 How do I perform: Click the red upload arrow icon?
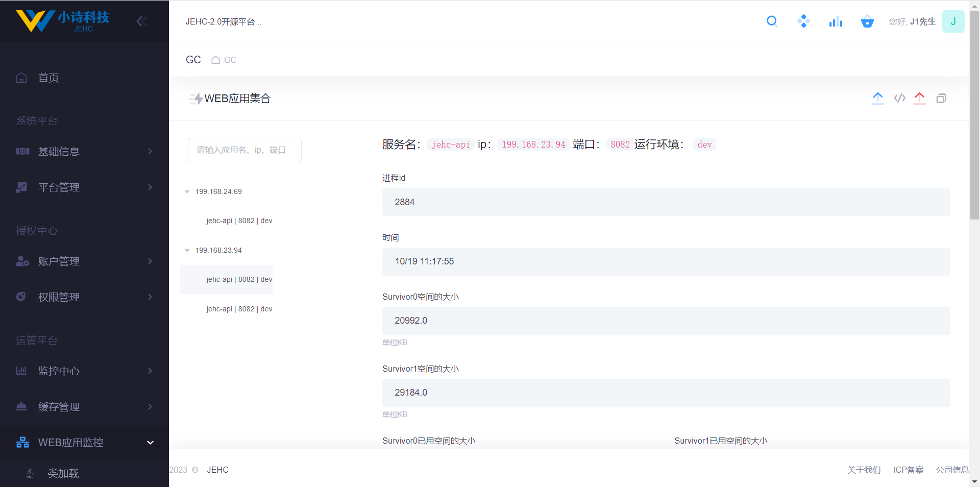point(919,98)
